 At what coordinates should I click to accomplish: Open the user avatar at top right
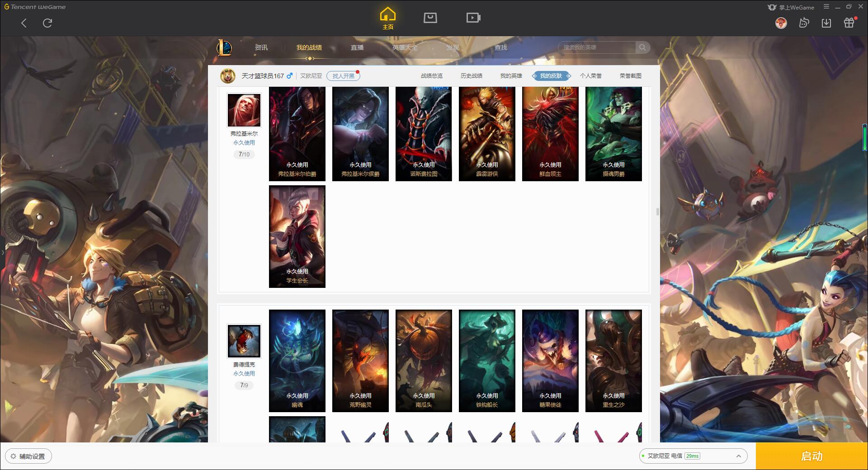[x=781, y=23]
